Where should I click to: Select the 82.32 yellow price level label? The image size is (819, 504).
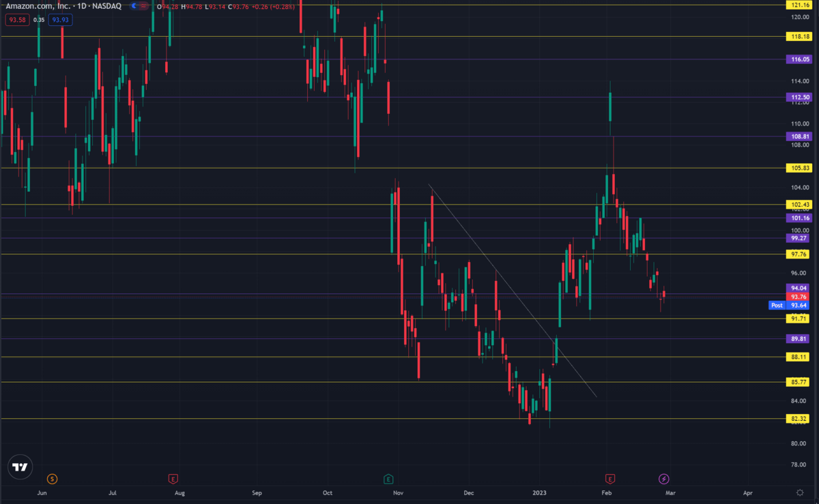point(799,419)
